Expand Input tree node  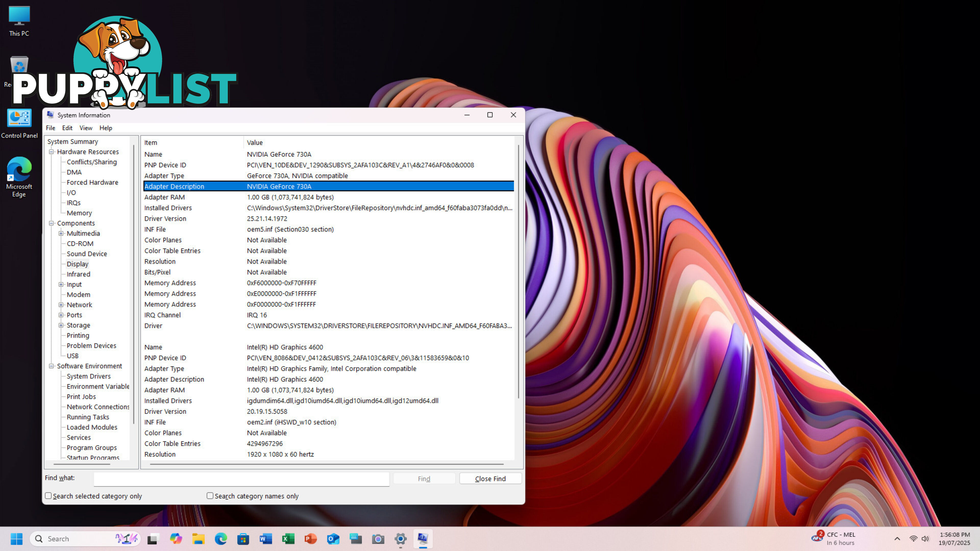coord(61,284)
